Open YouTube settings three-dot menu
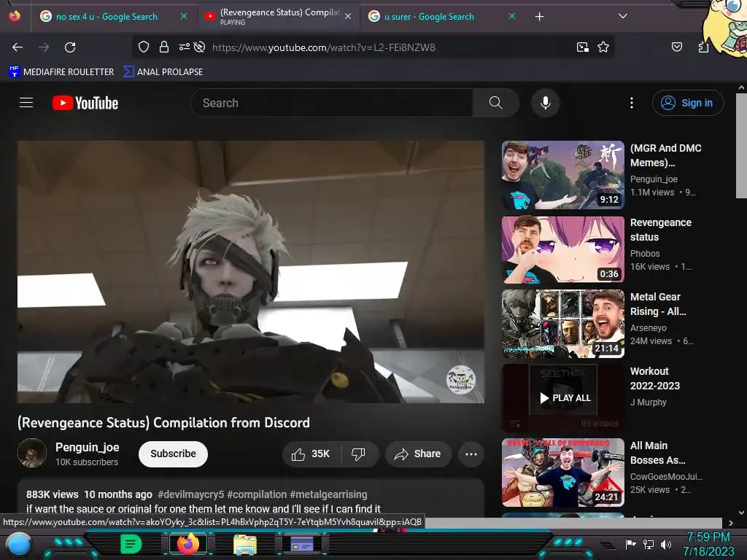 pyautogui.click(x=631, y=103)
